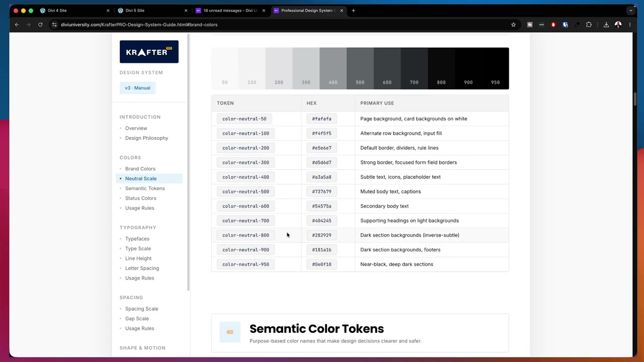The width and height of the screenshot is (644, 362).
Task: Reload the current page
Action: [x=40, y=25]
